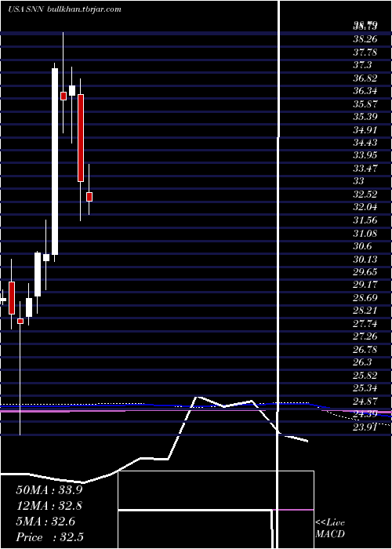392x549 pixels.
Task: Click the 36.82 axis value
Action: pyautogui.click(x=365, y=78)
